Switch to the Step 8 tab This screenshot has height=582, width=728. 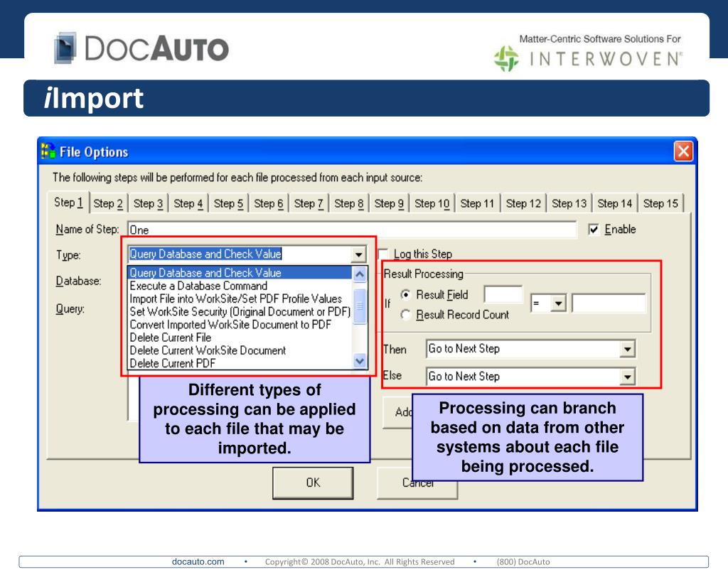pos(348,203)
